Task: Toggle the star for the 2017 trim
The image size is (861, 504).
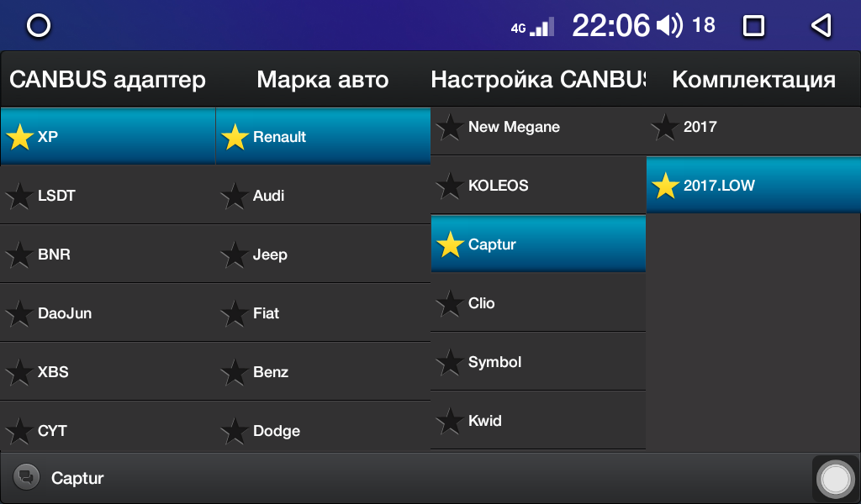Action: coord(665,128)
